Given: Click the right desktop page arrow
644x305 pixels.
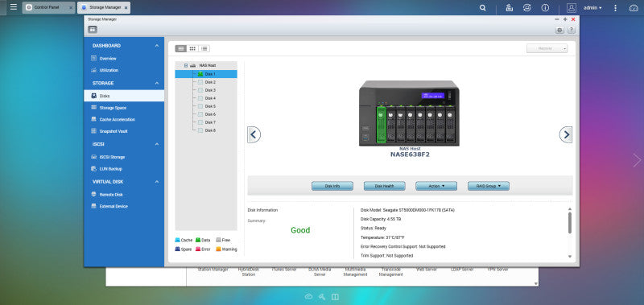Looking at the screenshot, I should pos(637,160).
